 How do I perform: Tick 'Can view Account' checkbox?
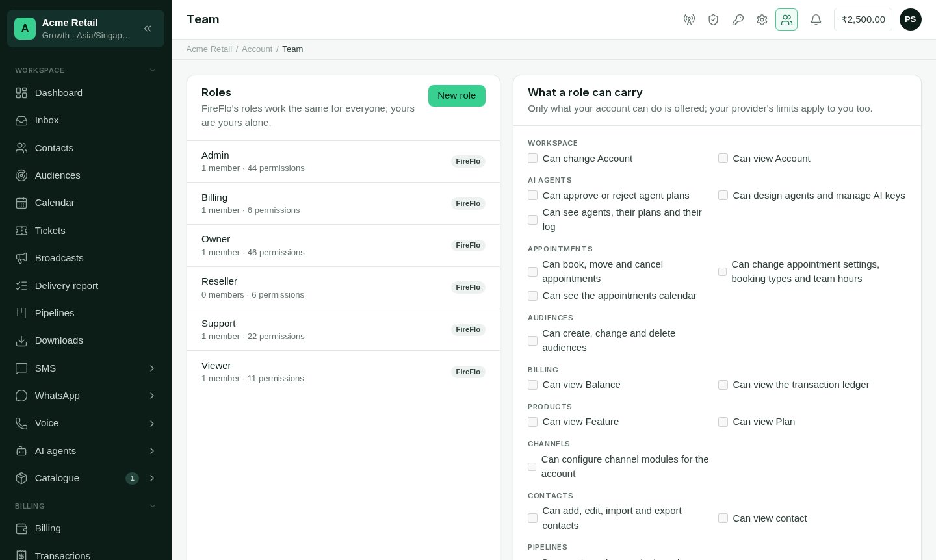click(723, 159)
